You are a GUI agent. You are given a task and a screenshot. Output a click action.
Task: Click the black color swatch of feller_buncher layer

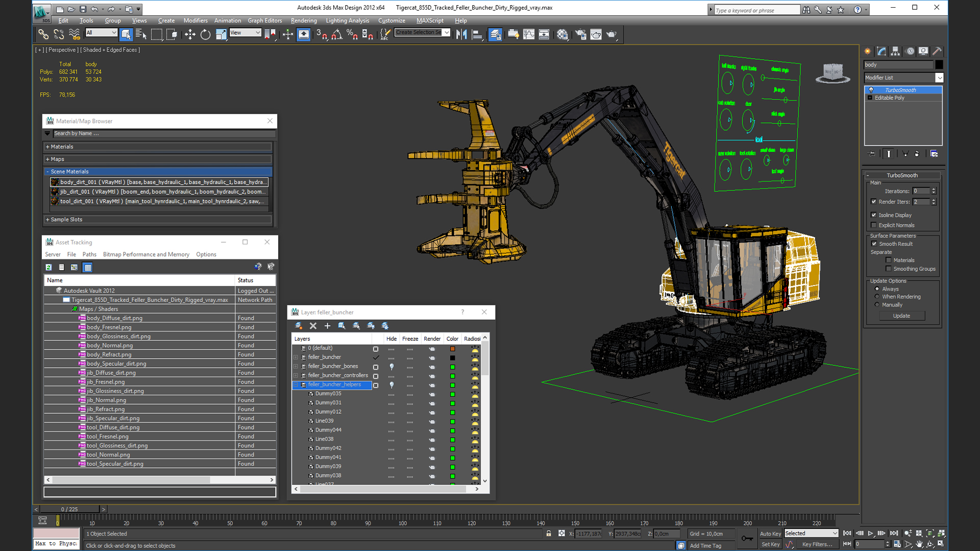[452, 358]
